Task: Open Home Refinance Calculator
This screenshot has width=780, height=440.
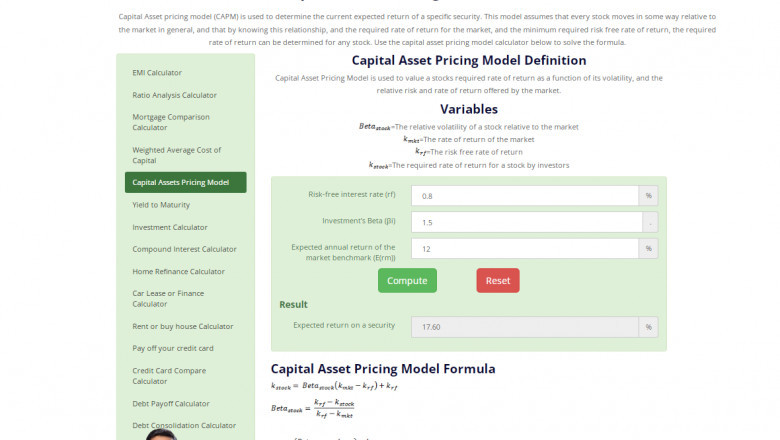Action: coord(178,271)
